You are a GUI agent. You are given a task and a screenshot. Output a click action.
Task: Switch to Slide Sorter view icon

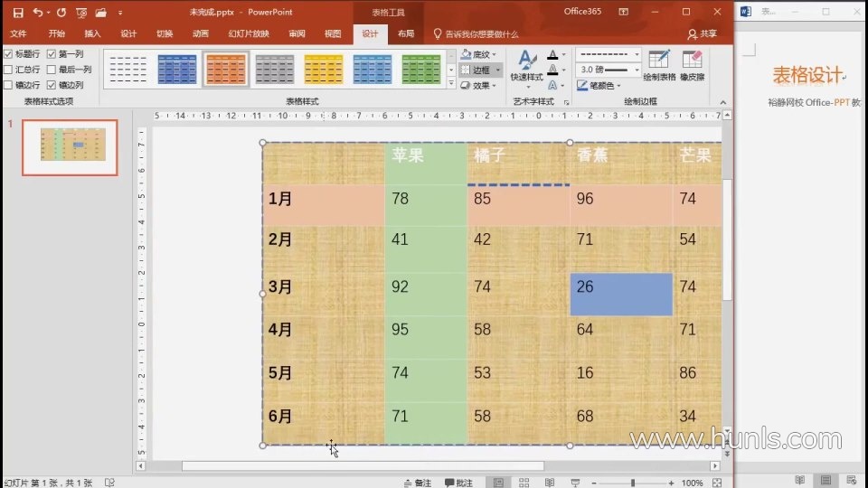pos(524,483)
